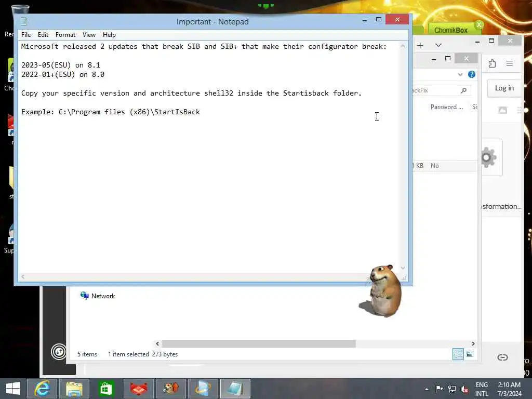Click the ChomikBox tab label
532x399 pixels.
(x=451, y=30)
